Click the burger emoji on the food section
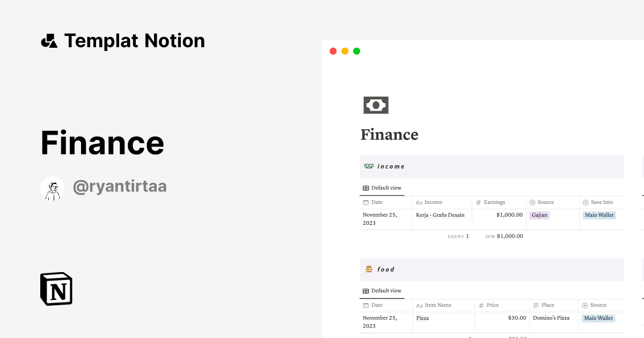Viewport: 644px width, 338px height. [369, 269]
